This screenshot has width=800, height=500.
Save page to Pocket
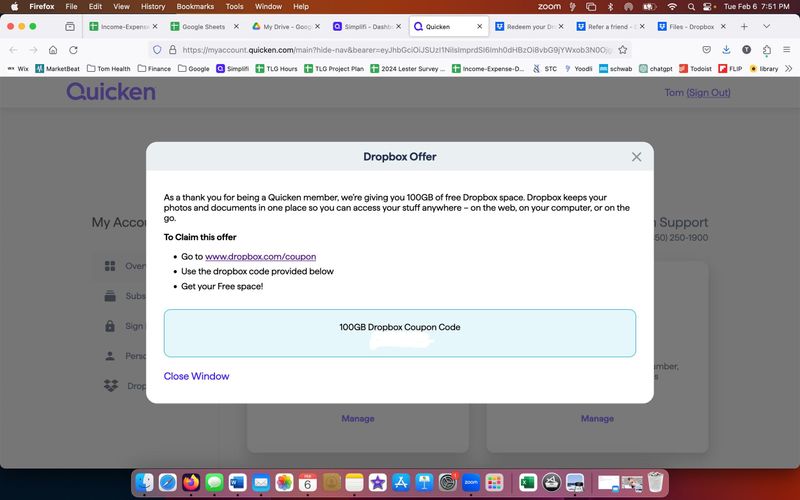(x=707, y=49)
